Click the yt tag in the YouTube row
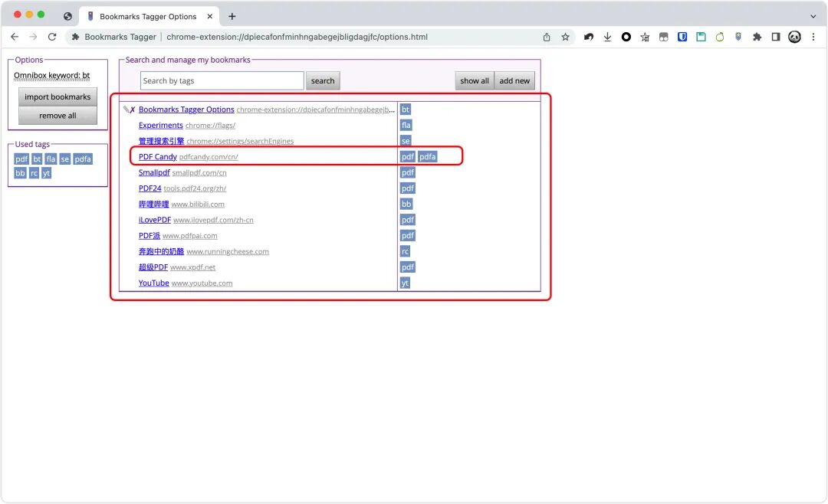 click(x=405, y=283)
